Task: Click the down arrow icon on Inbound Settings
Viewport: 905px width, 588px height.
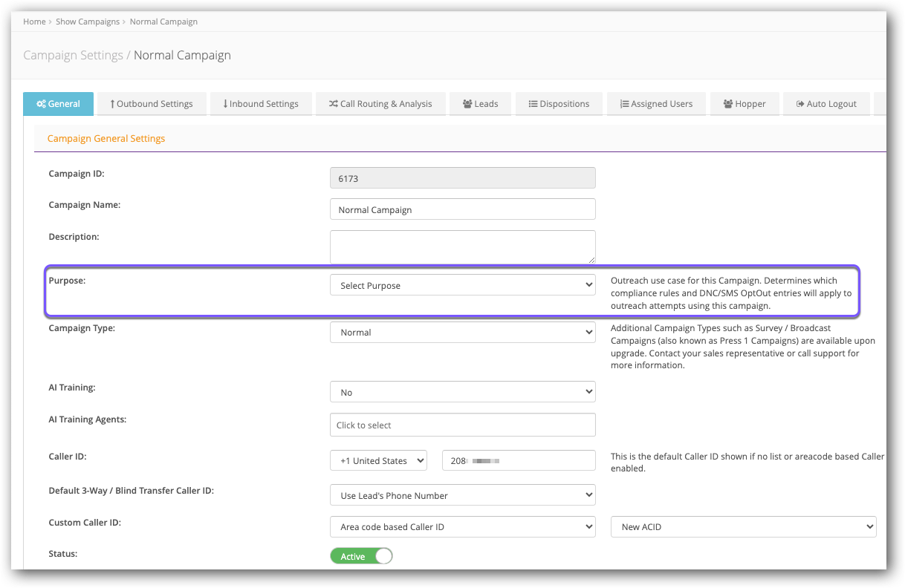Action: click(x=225, y=104)
